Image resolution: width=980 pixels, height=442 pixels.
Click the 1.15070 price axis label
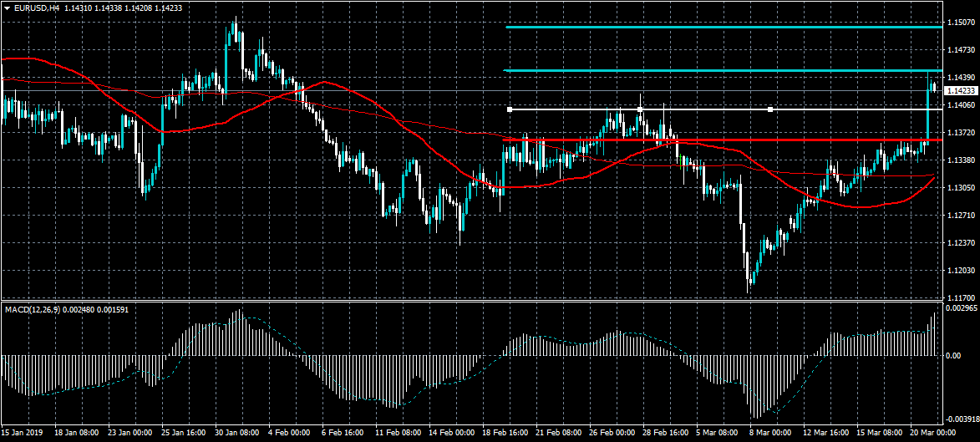[x=962, y=23]
